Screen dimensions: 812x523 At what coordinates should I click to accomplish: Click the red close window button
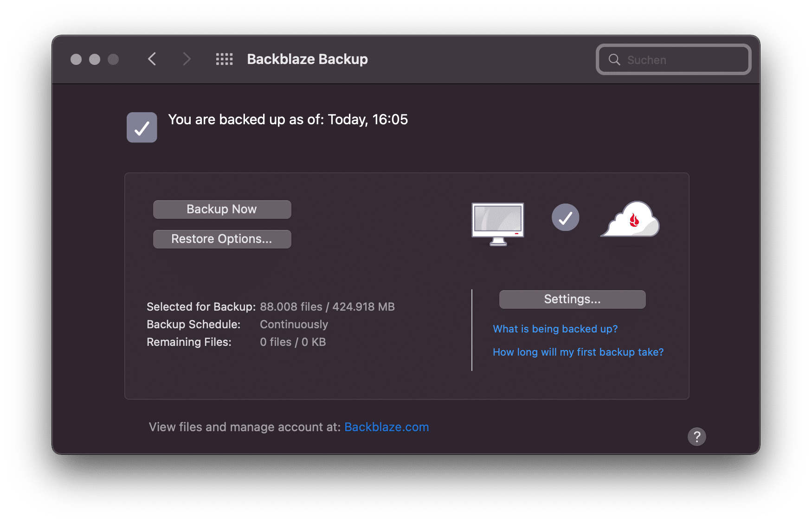[x=76, y=59]
